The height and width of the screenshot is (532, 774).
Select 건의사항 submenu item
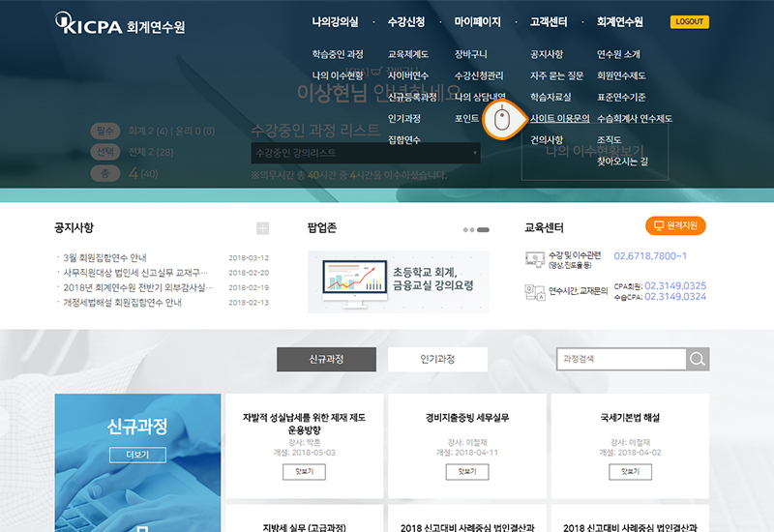tap(547, 140)
